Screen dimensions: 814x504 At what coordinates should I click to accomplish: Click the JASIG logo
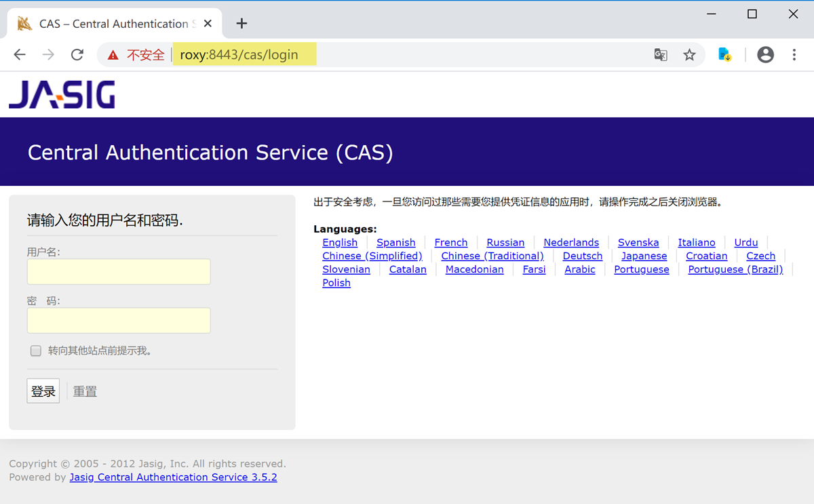coord(62,94)
